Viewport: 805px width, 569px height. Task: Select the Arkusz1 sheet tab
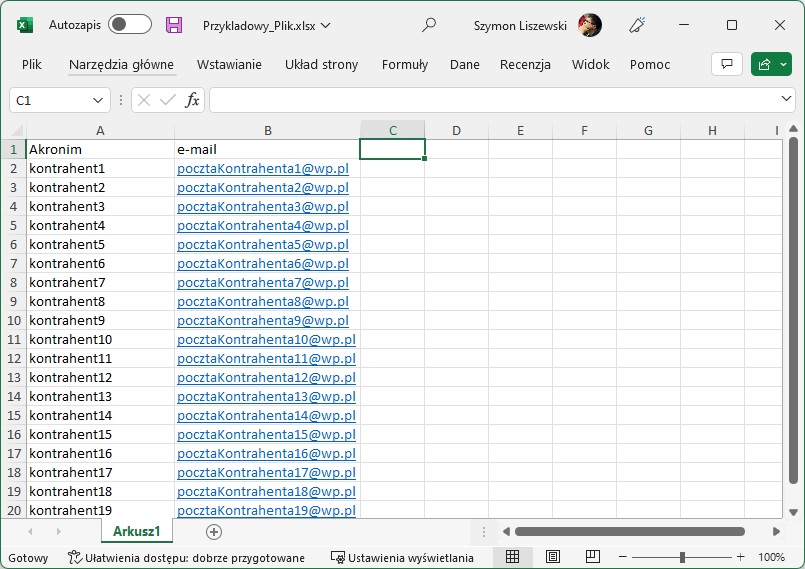(x=137, y=532)
